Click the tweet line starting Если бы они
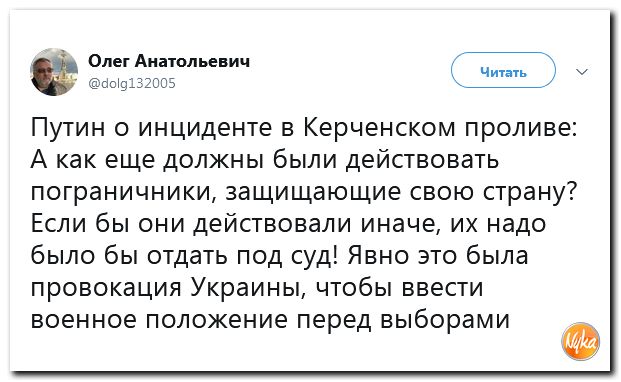 tap(288, 224)
